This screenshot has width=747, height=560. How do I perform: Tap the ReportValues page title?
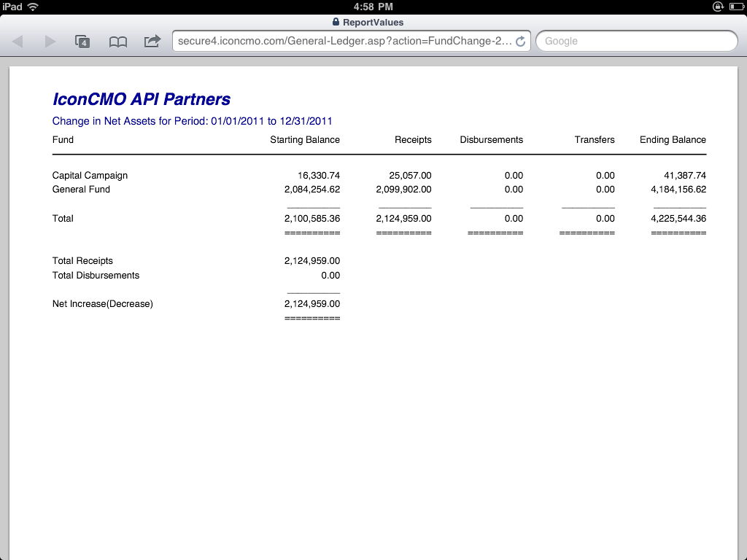coord(373,23)
